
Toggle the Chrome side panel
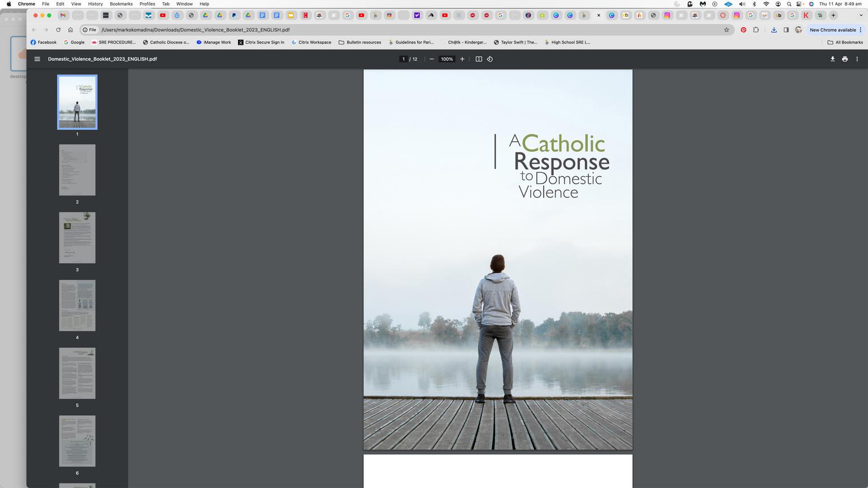786,30
